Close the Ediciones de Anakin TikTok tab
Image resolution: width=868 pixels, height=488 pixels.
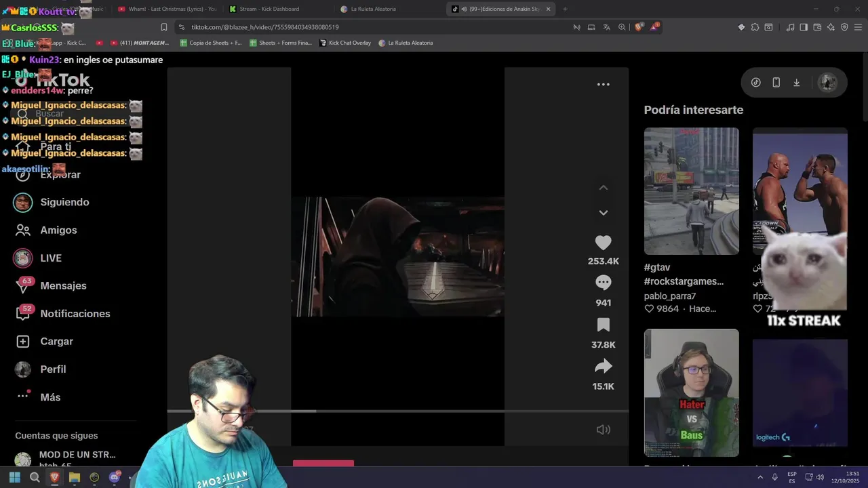coord(548,9)
